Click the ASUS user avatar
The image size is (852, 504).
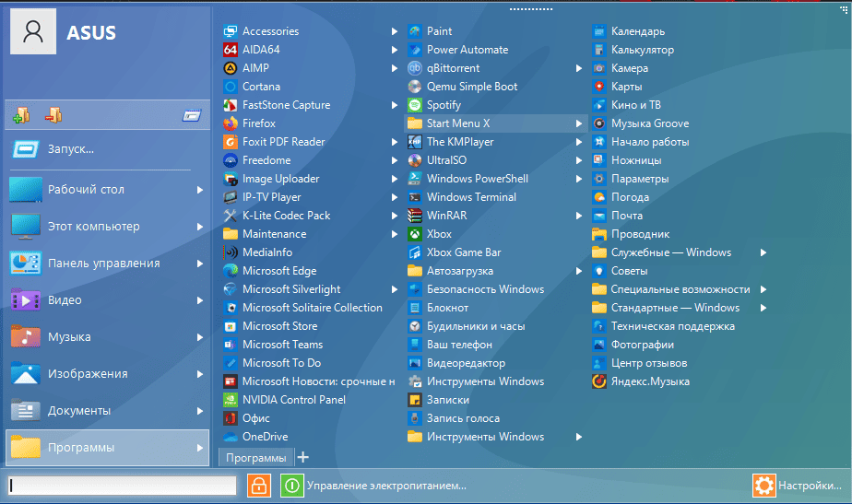point(33,31)
